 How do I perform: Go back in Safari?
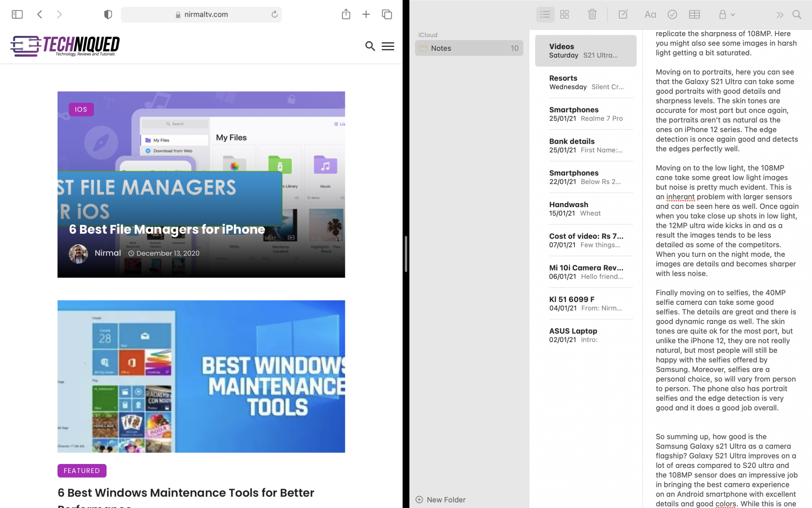point(40,15)
